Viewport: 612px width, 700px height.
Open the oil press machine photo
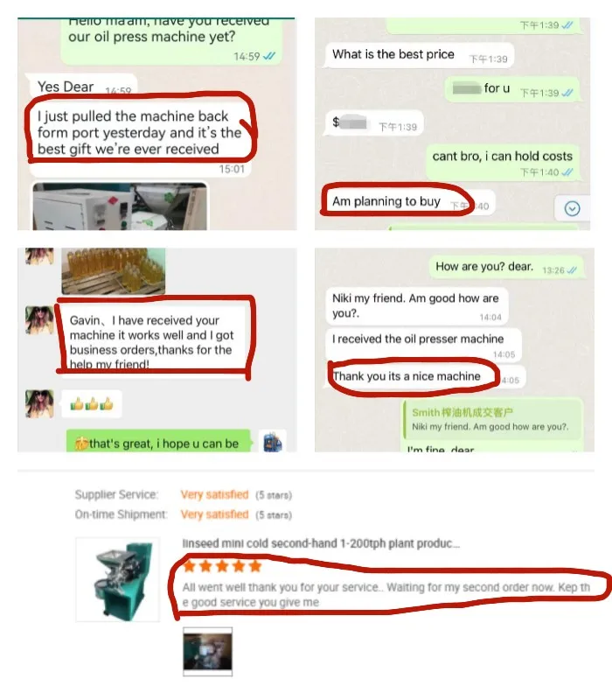pos(120,206)
